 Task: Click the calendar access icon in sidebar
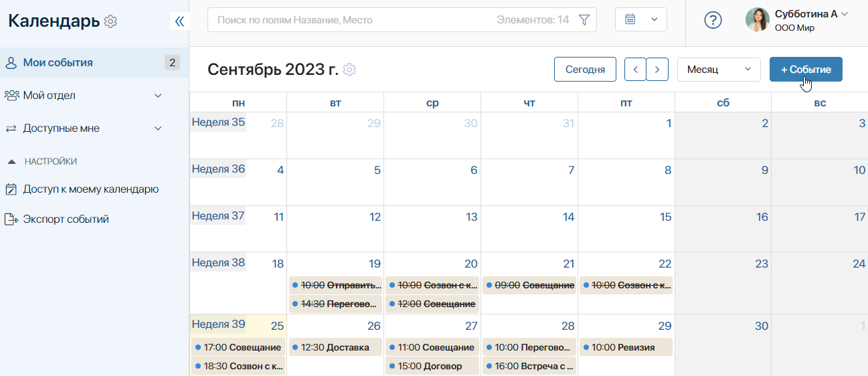pos(11,189)
